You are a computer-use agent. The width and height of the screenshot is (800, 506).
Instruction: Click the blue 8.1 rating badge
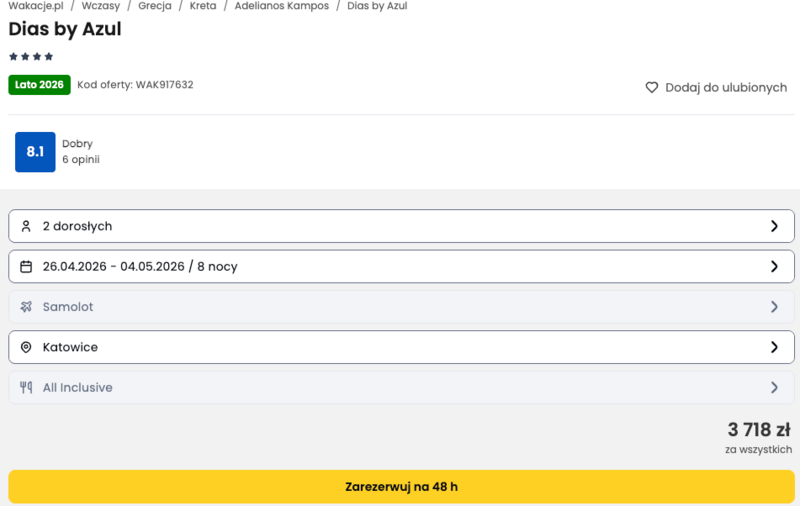tap(35, 152)
